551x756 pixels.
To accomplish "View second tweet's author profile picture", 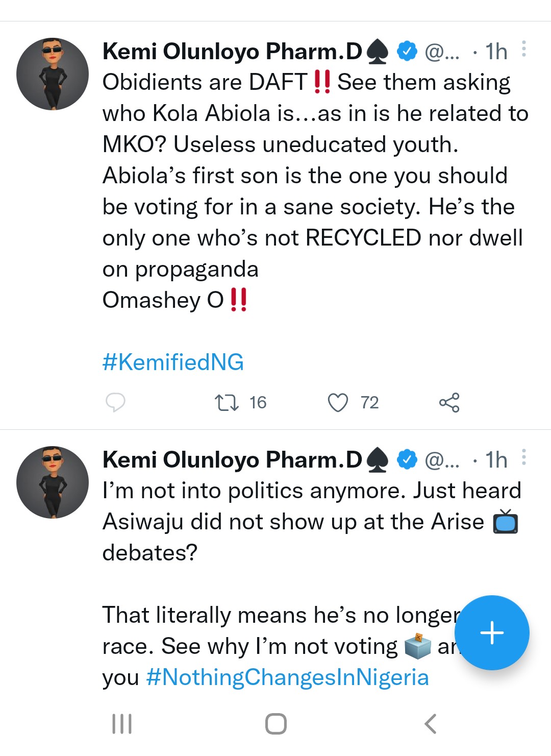I will (53, 482).
